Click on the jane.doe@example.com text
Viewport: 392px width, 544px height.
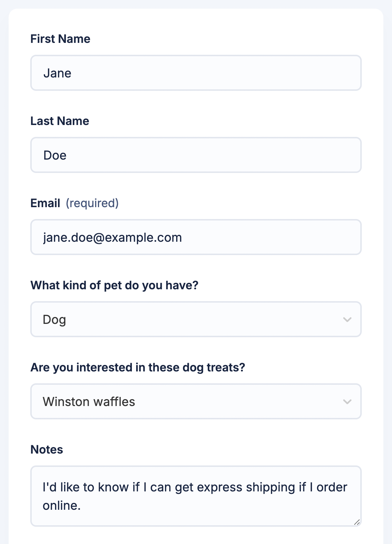tap(112, 237)
